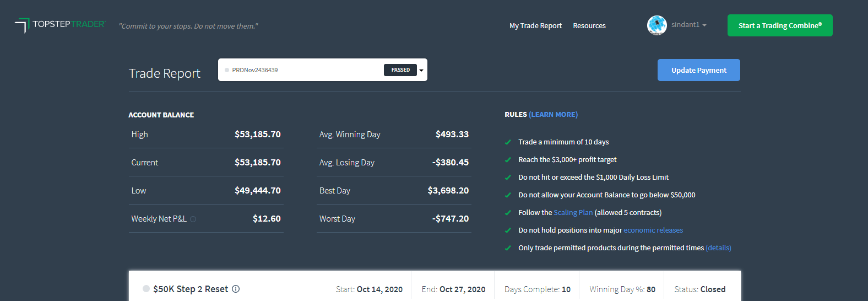Click the checkmark beside the Scaling Plan rule
Viewport: 868px width, 301px height.
point(508,213)
